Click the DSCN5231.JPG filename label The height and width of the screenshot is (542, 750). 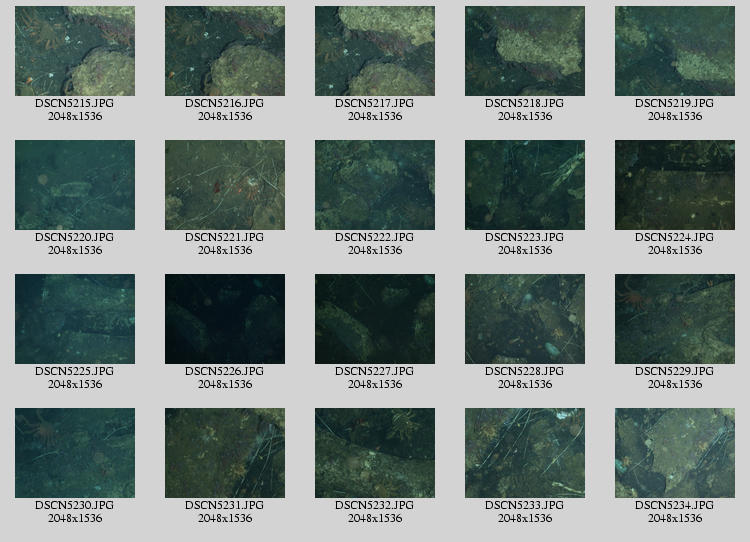tap(225, 505)
